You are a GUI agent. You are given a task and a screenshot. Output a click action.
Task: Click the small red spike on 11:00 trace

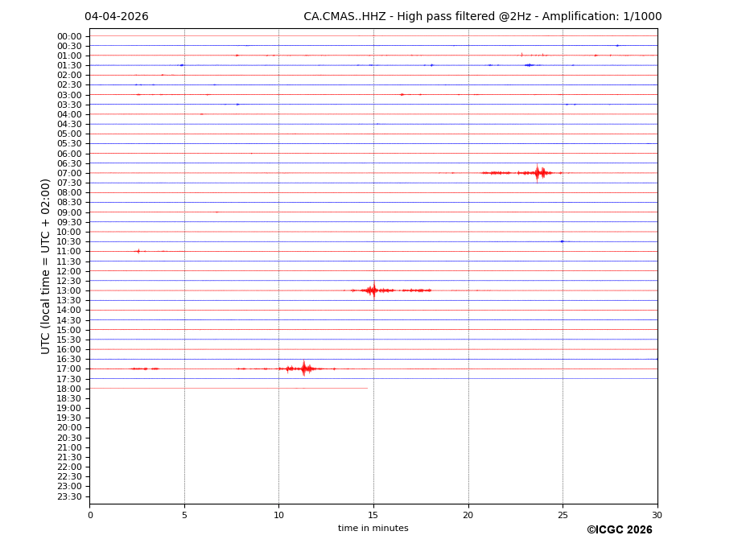[138, 251]
